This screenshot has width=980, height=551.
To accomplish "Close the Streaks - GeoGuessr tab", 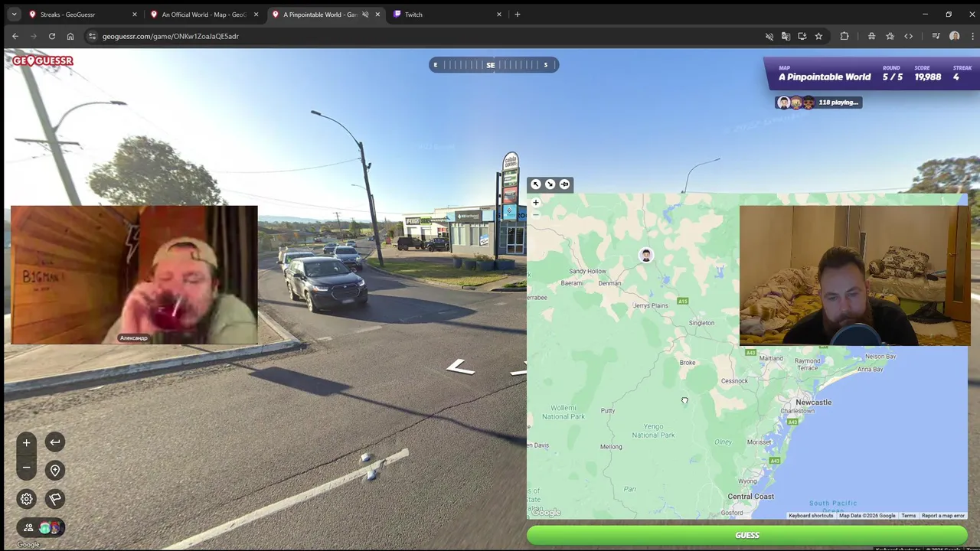I will click(x=135, y=15).
